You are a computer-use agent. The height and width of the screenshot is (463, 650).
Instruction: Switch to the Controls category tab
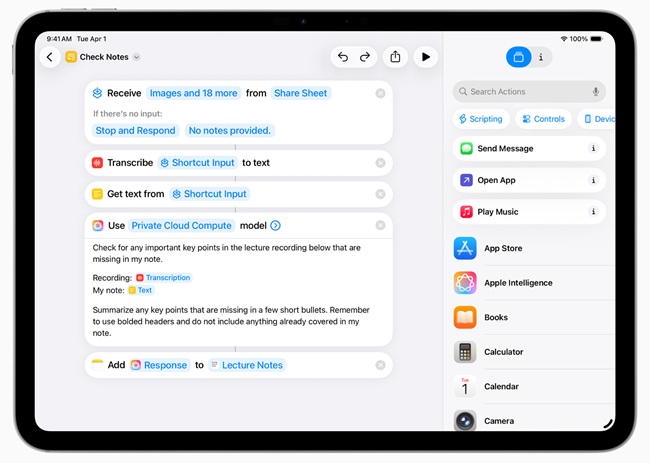click(x=544, y=119)
